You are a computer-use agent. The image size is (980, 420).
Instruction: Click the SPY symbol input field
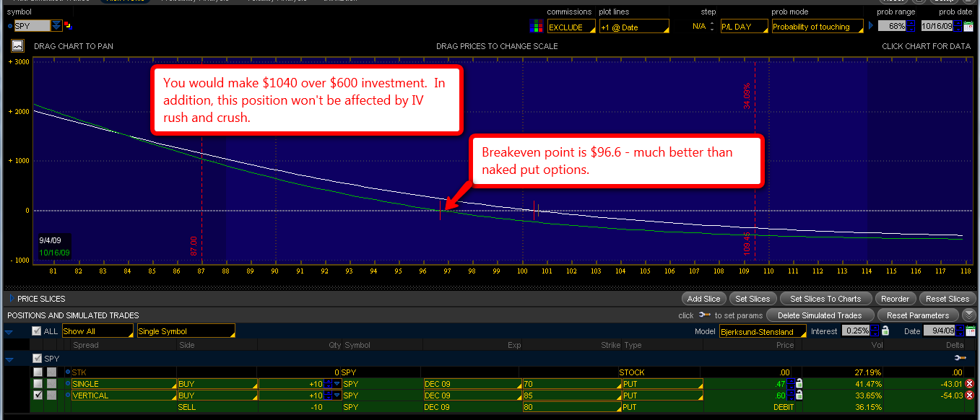click(32, 26)
